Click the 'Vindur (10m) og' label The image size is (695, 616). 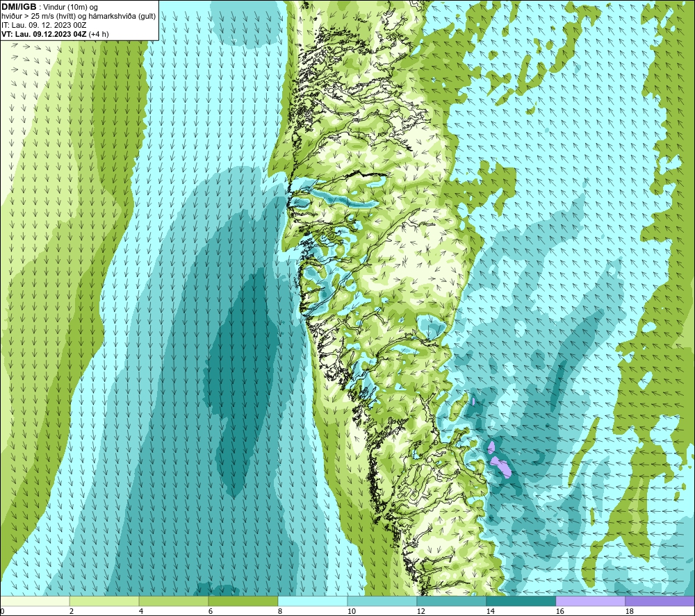(70, 8)
